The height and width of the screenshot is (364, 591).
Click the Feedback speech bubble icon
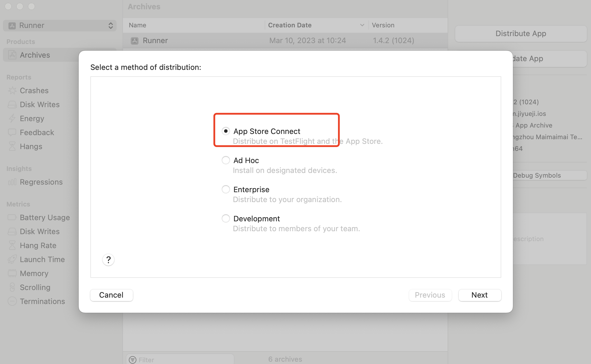pyautogui.click(x=12, y=132)
